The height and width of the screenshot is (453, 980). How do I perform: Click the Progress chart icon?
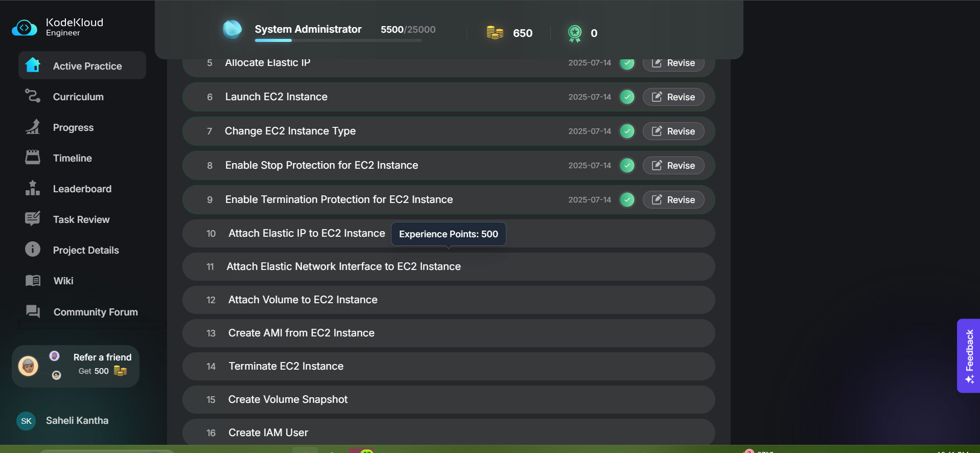pos(33,127)
